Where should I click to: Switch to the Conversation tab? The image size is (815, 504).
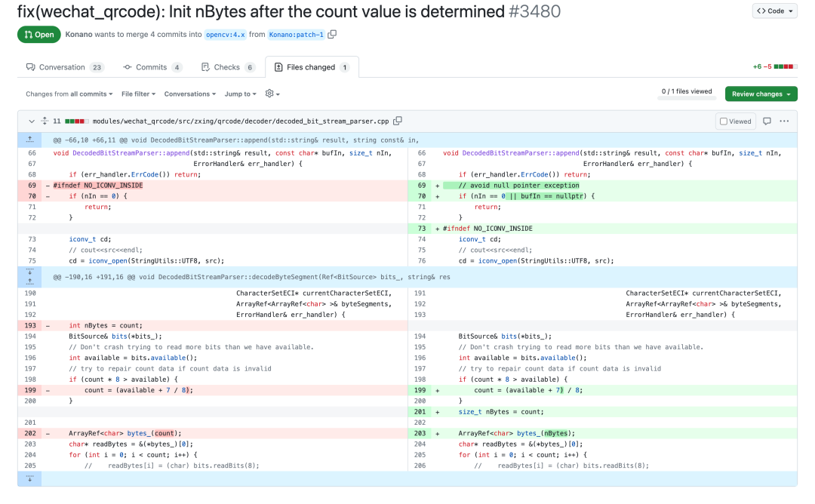click(65, 67)
